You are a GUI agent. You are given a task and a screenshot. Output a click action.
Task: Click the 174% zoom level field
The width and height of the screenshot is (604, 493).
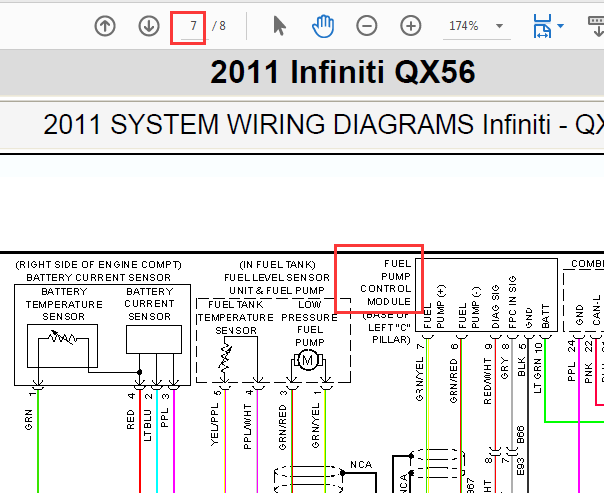click(464, 26)
